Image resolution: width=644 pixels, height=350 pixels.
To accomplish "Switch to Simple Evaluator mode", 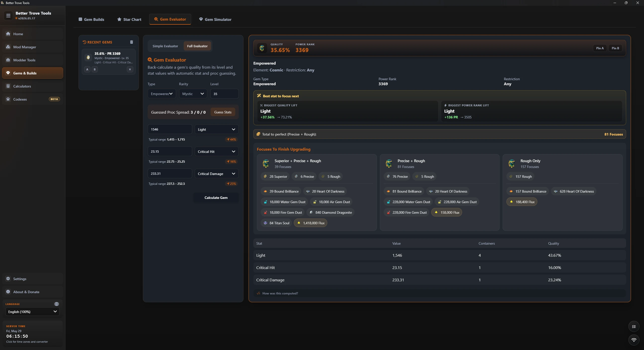I will [165, 46].
